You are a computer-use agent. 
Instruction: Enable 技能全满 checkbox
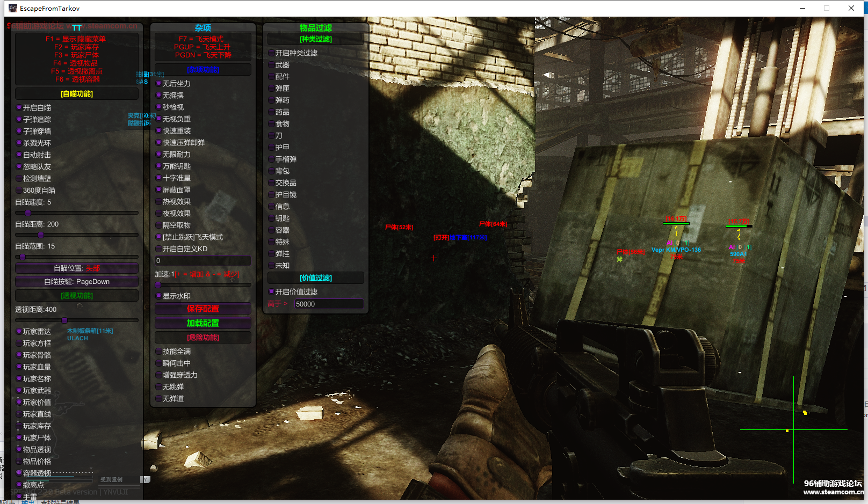click(159, 351)
